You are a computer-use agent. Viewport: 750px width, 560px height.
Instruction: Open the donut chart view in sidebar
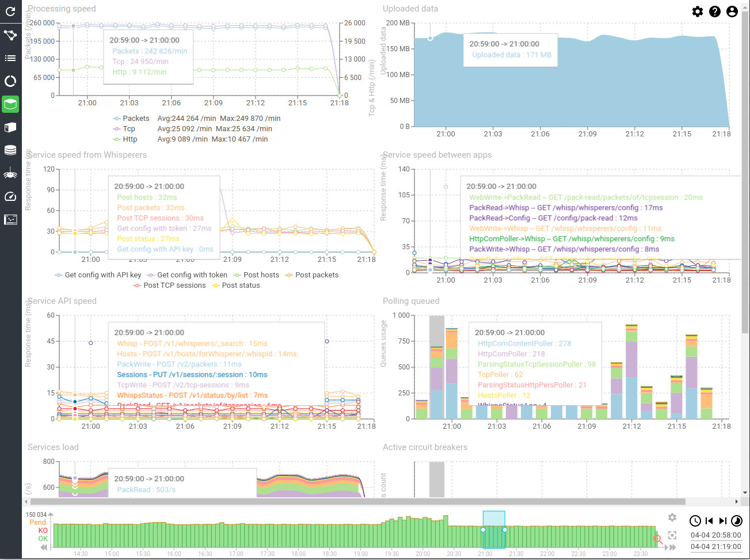(10, 81)
